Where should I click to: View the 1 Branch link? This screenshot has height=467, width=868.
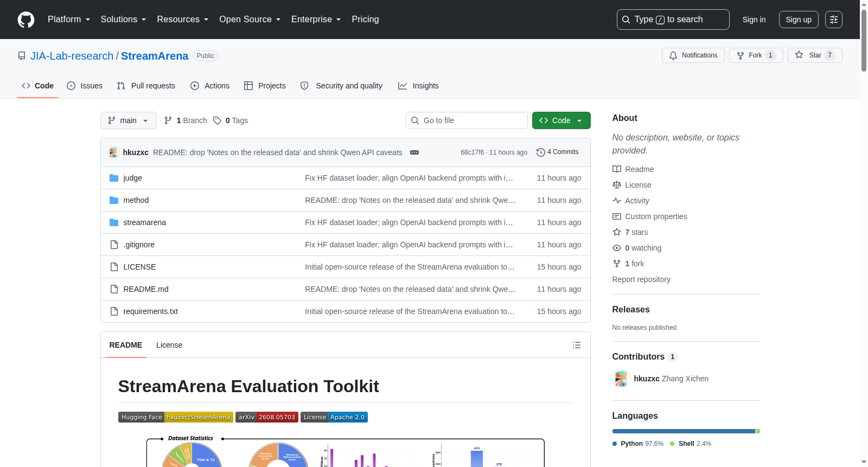click(186, 120)
